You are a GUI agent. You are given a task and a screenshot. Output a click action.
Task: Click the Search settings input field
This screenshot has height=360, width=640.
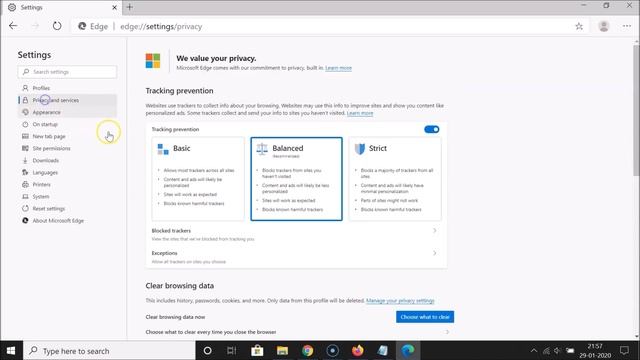coord(67,72)
